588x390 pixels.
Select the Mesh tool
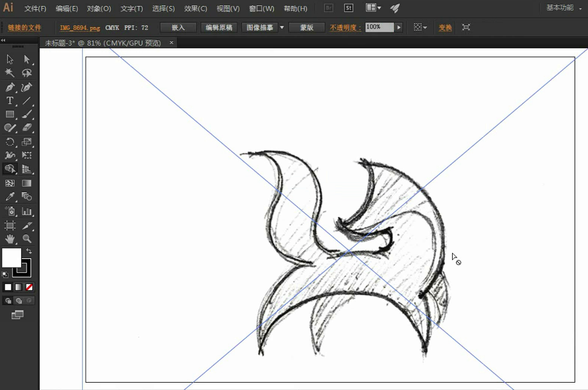(10, 183)
